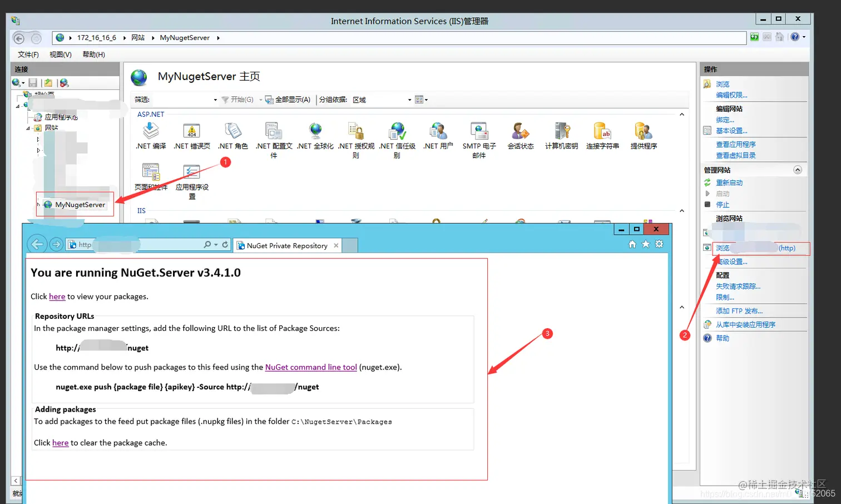Click the folder-up icon in 连接 toolbar
This screenshot has width=841, height=504.
click(48, 83)
